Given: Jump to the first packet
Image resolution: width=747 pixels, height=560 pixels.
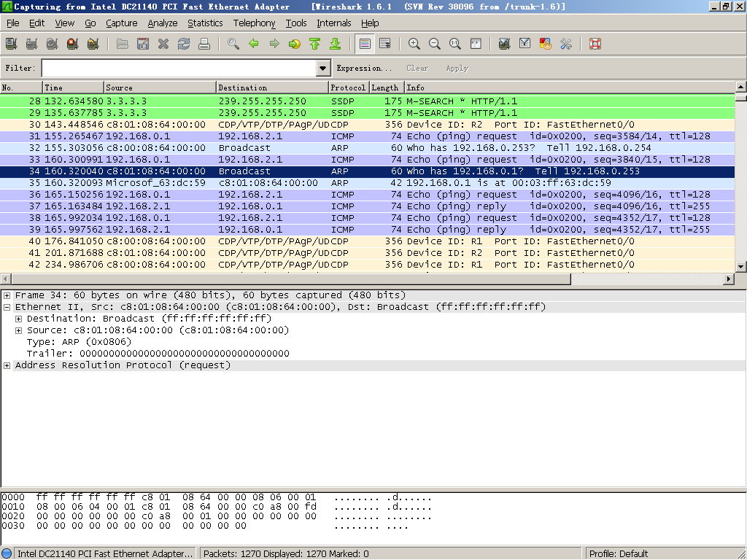Looking at the screenshot, I should (x=315, y=44).
